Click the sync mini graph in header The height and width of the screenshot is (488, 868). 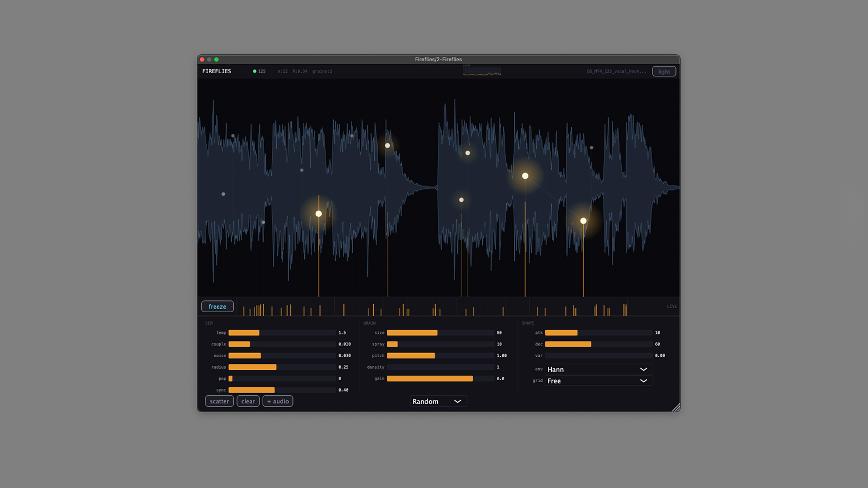[x=482, y=72]
